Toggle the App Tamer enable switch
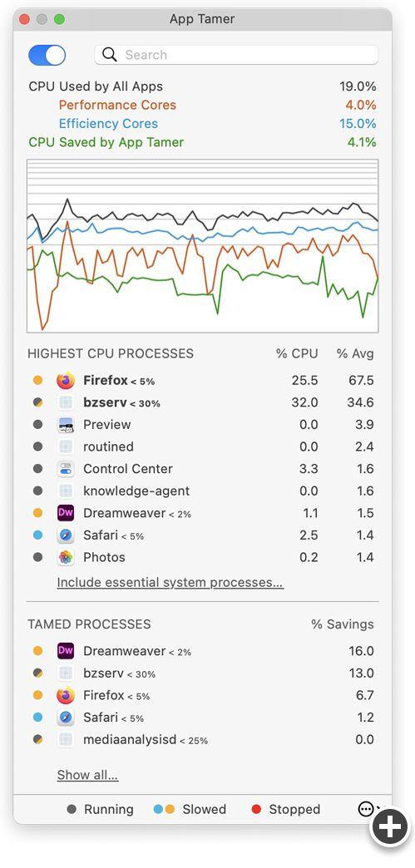 pos(47,55)
